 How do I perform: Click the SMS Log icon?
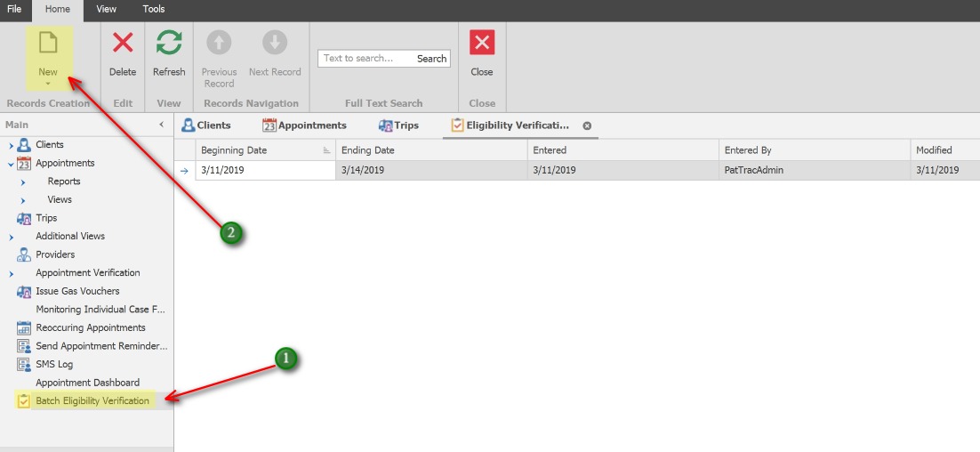[x=24, y=364]
